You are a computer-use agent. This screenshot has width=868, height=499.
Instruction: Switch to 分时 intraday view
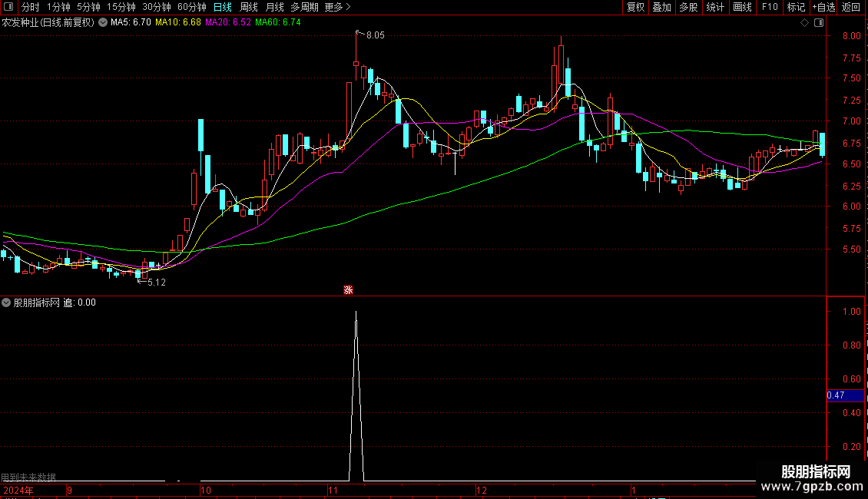31,7
